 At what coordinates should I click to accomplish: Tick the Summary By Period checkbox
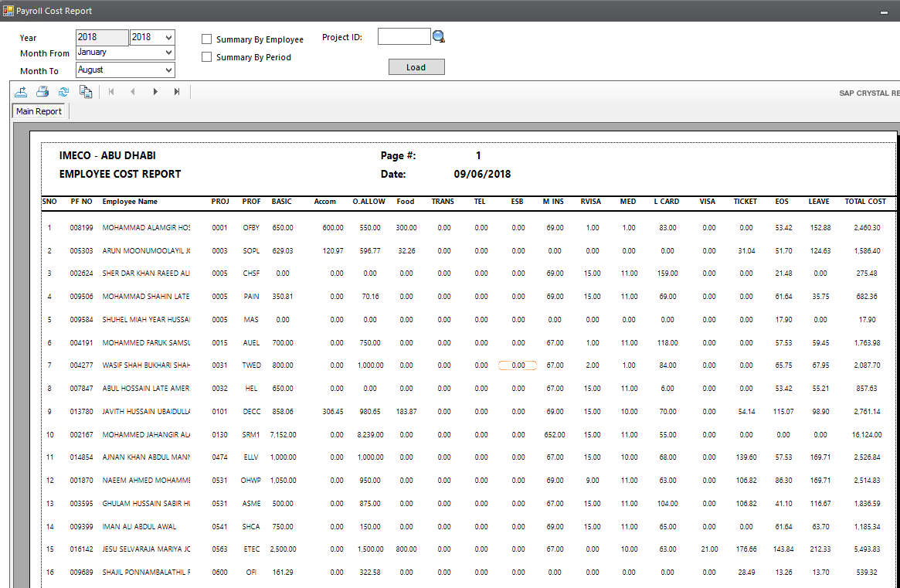pyautogui.click(x=207, y=56)
